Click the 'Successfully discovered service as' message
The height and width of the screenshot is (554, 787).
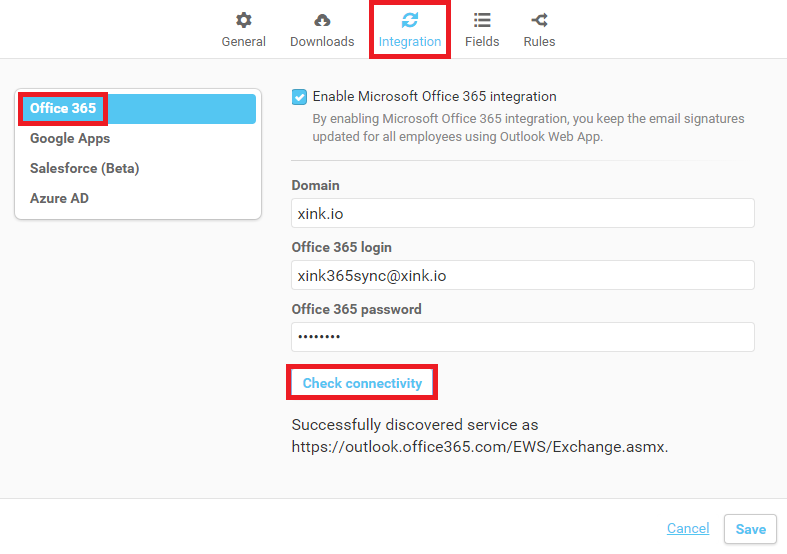[415, 425]
